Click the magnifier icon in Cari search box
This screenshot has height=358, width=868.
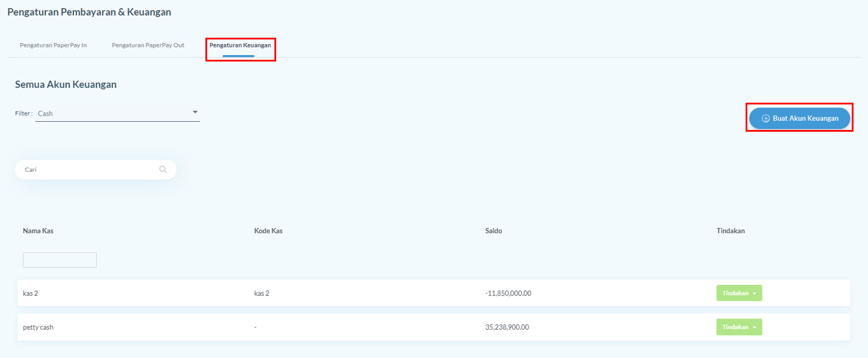(163, 169)
